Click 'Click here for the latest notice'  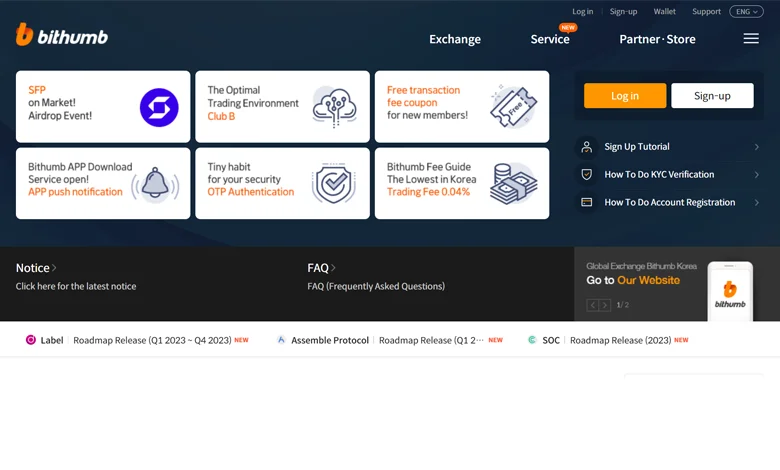[x=76, y=286]
